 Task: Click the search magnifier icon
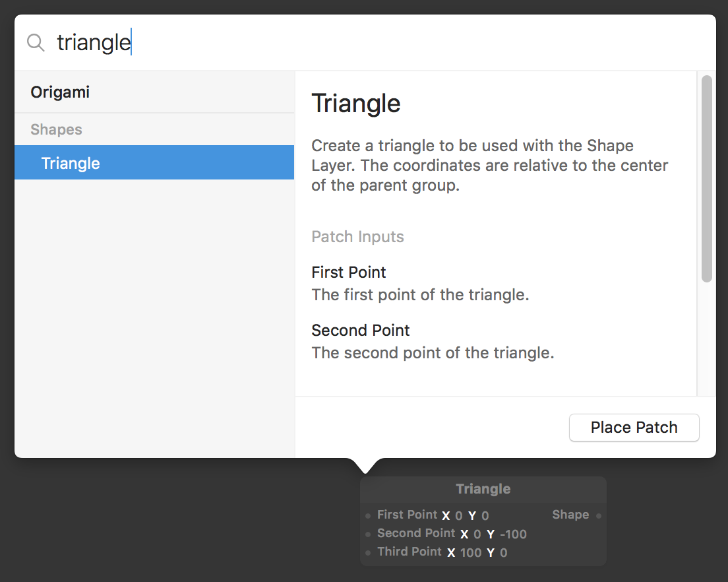pyautogui.click(x=36, y=43)
